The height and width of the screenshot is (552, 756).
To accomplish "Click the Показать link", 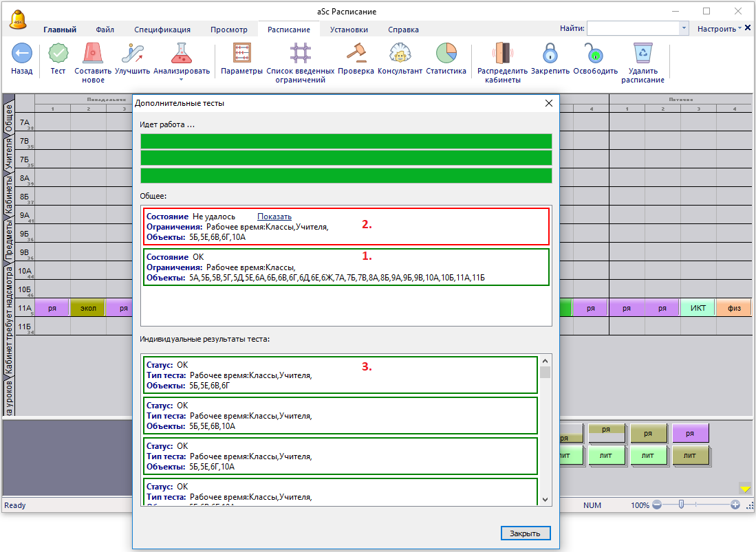I will (274, 217).
